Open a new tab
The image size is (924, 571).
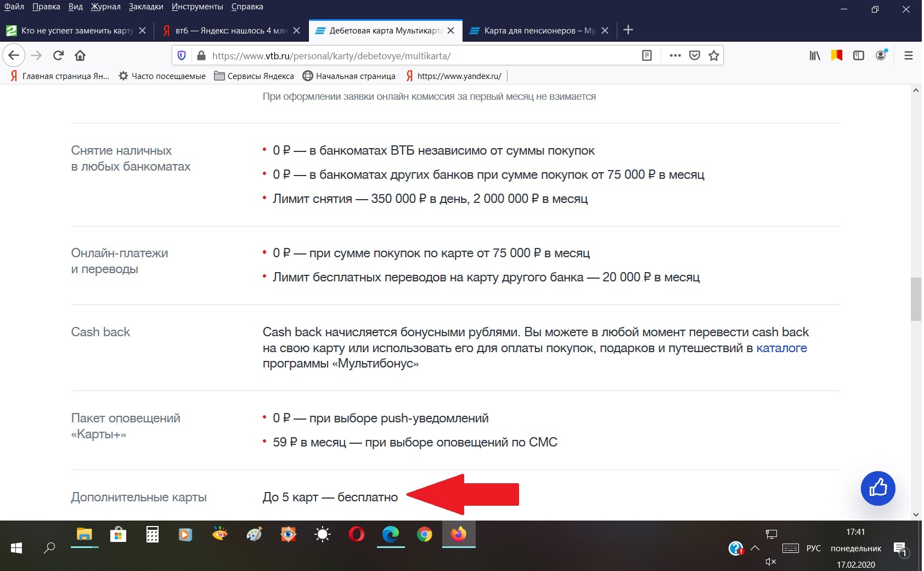628,30
